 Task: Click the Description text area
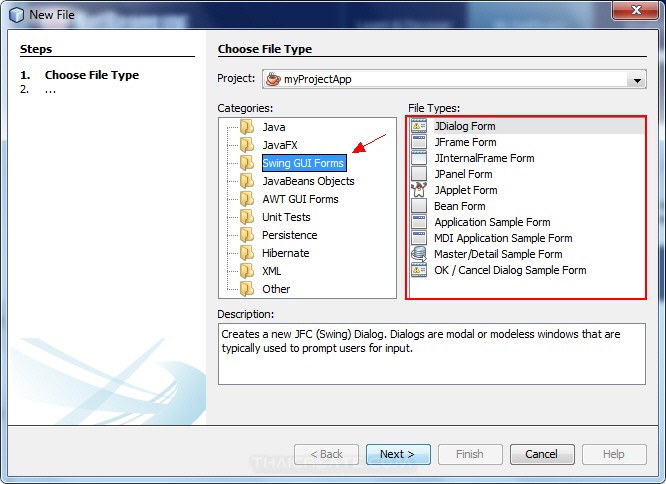[x=432, y=354]
